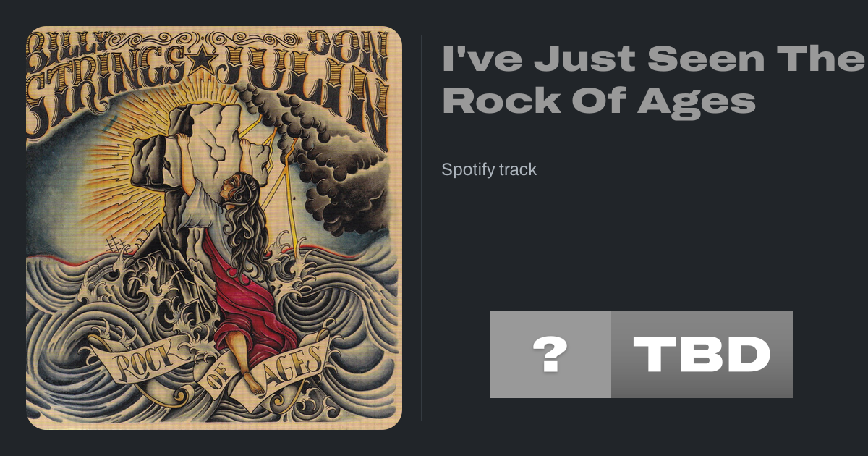Click the TBD rating badge
Screen dimensions: 868x456
pos(702,355)
